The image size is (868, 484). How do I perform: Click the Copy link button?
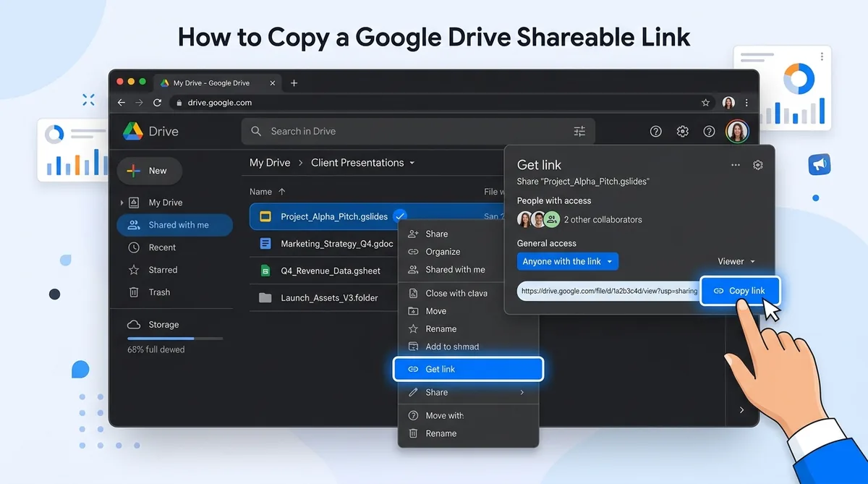pyautogui.click(x=740, y=291)
